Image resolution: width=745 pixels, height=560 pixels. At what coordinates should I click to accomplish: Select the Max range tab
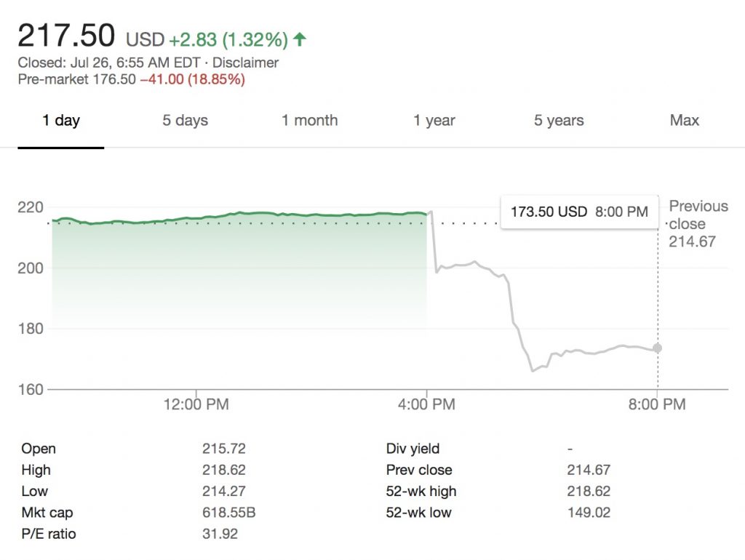(x=684, y=121)
